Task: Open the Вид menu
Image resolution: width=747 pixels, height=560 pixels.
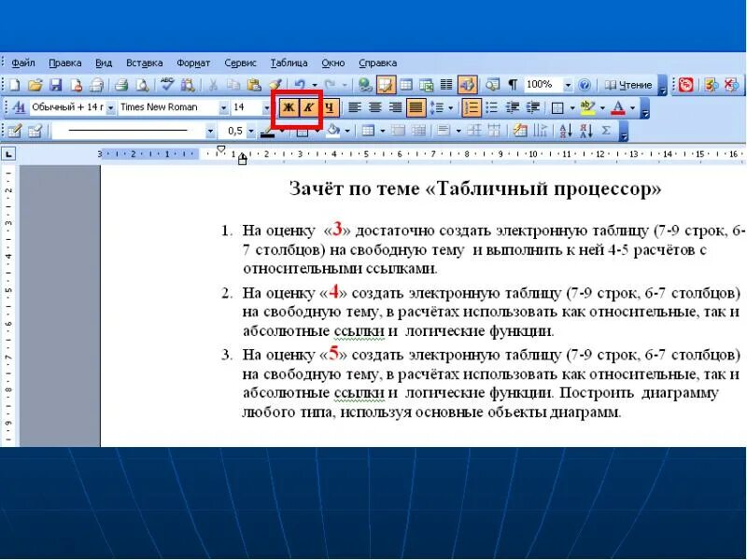Action: (104, 63)
